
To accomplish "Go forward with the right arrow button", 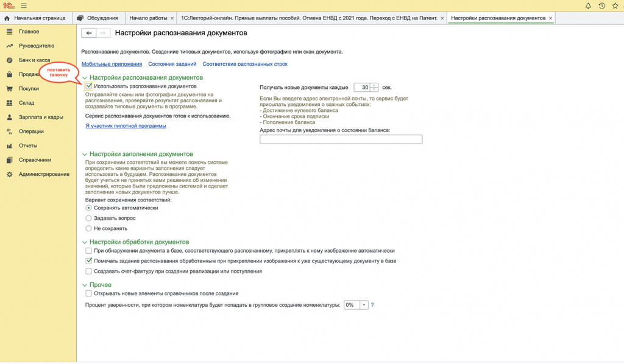I will pyautogui.click(x=103, y=33).
